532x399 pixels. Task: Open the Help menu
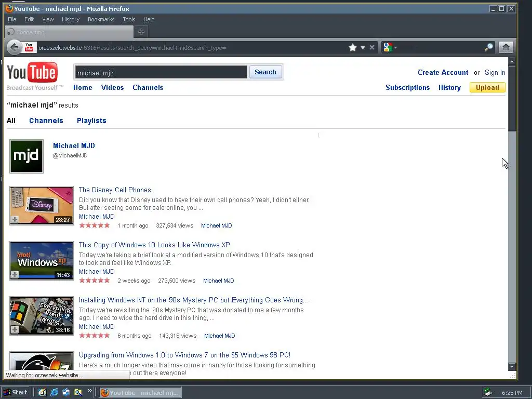click(149, 19)
